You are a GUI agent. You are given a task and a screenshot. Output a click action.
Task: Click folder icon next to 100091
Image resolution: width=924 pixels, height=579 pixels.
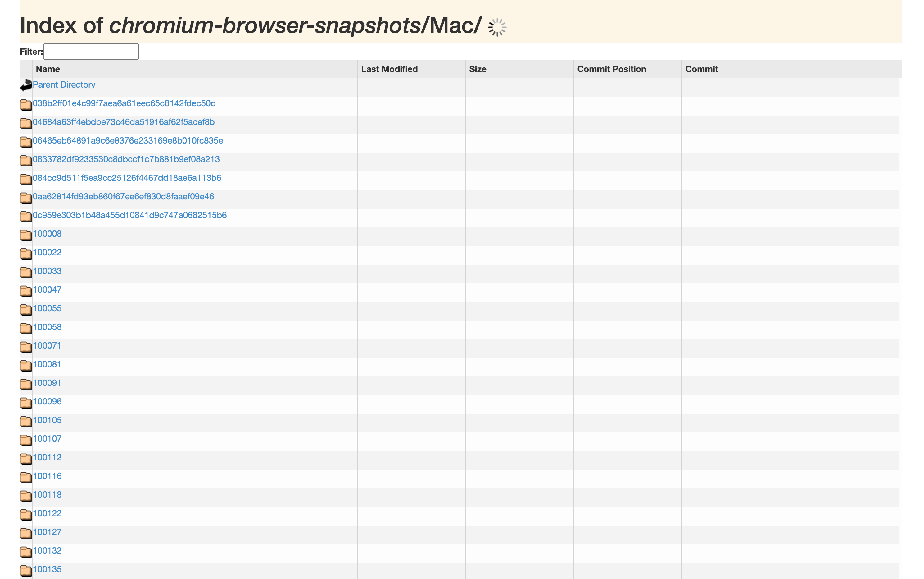point(26,384)
